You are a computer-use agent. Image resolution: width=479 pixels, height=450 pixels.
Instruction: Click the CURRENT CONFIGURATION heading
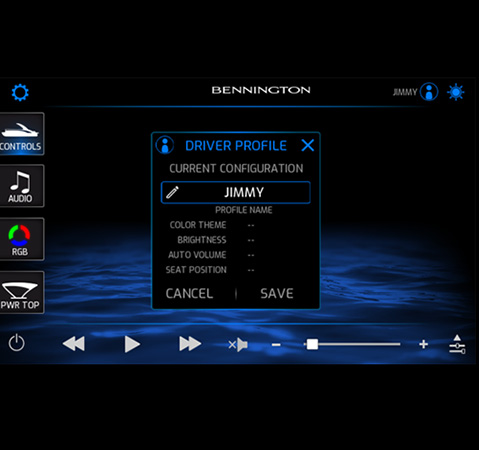236,168
